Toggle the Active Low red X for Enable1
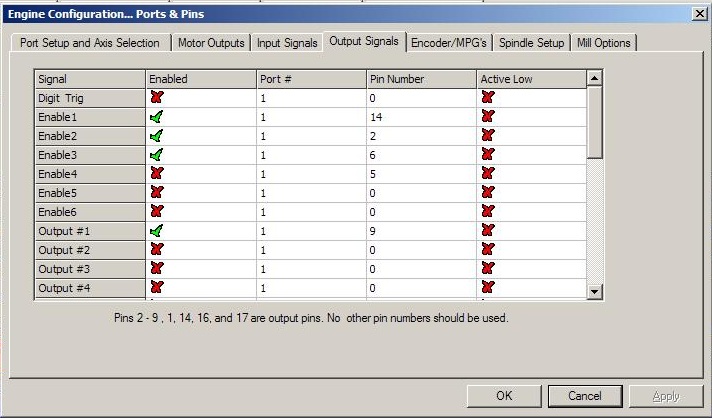Image resolution: width=712 pixels, height=418 pixels. (x=488, y=117)
